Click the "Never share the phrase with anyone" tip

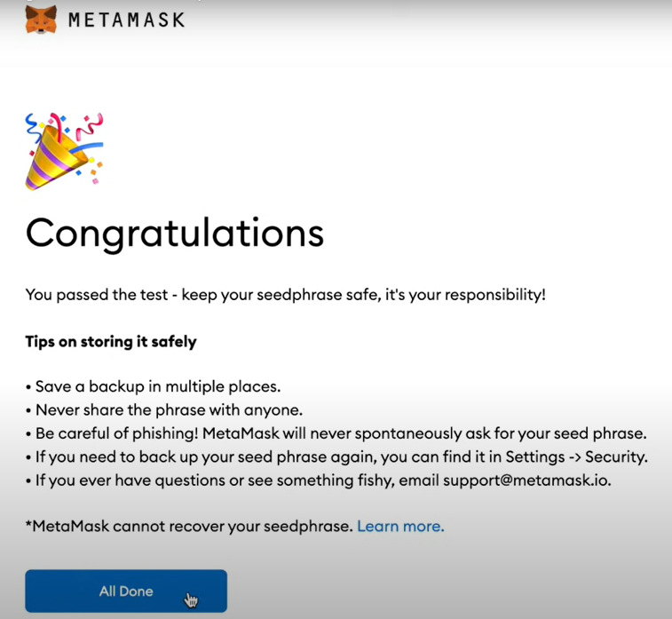(169, 410)
